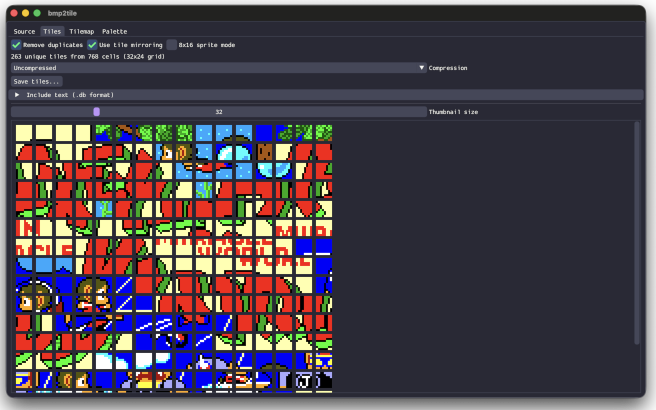Image resolution: width=656 pixels, height=410 pixels.
Task: Select the very first pale yellow tile thumbnail
Action: click(x=24, y=133)
